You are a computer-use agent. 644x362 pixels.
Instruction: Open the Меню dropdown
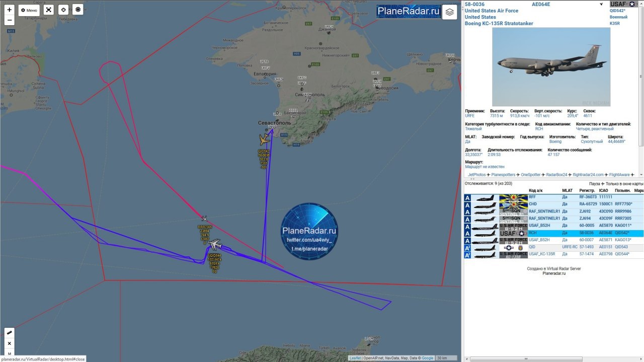29,10
